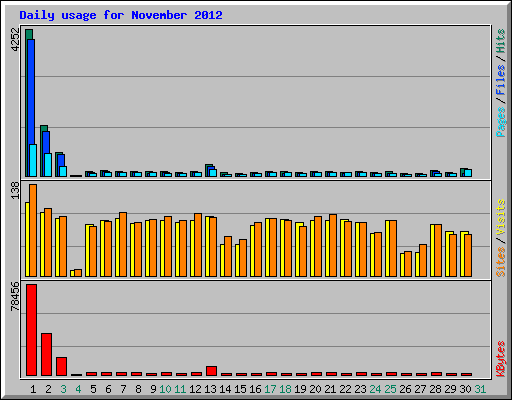Click the yellow 'Visits' legend label
512x400 pixels.
501,217
